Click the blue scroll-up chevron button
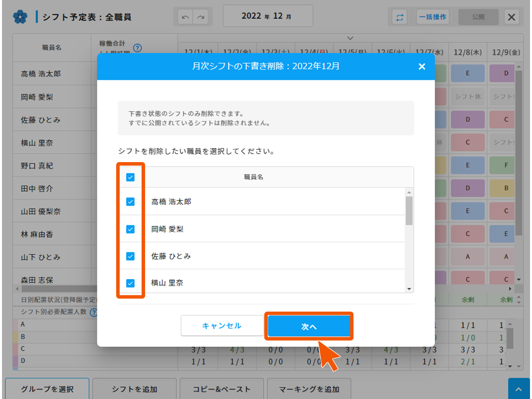Screen dimensions: 532x399 pos(519,389)
